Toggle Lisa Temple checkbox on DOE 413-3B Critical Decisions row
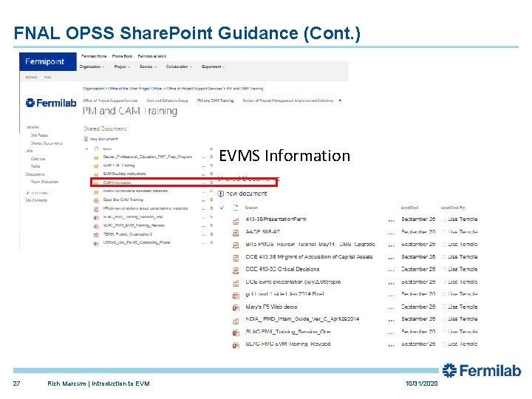The image size is (532, 399). coord(443,270)
